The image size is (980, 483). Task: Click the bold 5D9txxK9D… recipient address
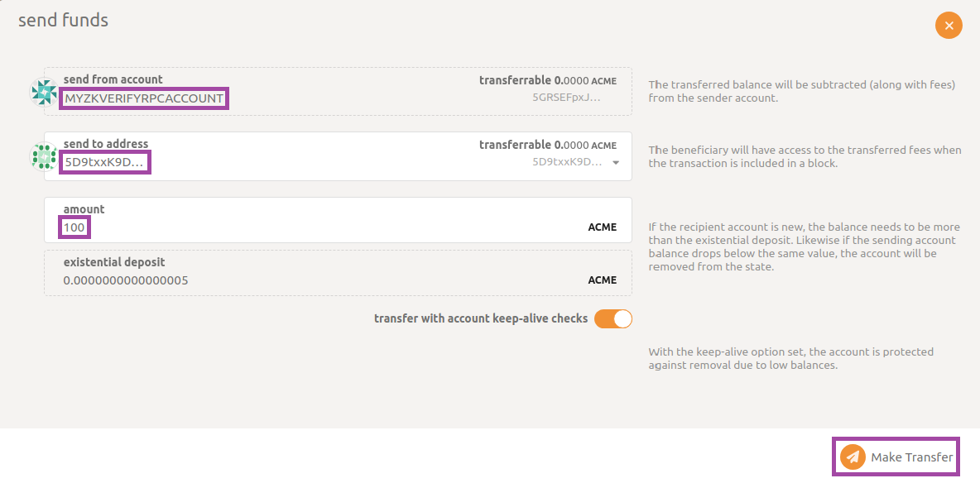[104, 162]
